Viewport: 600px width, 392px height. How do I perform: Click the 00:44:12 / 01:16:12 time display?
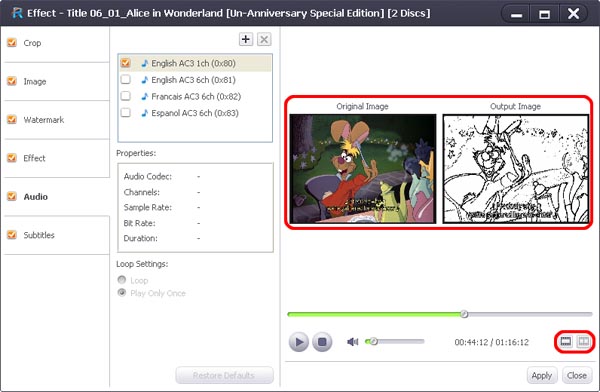tap(491, 342)
